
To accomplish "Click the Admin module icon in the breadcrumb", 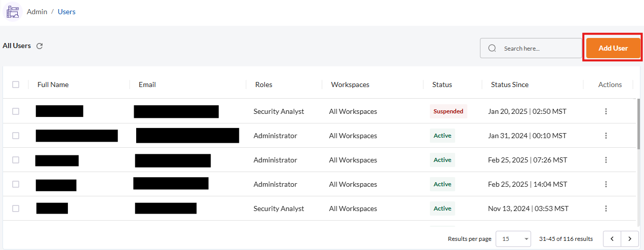I will pos(13,12).
